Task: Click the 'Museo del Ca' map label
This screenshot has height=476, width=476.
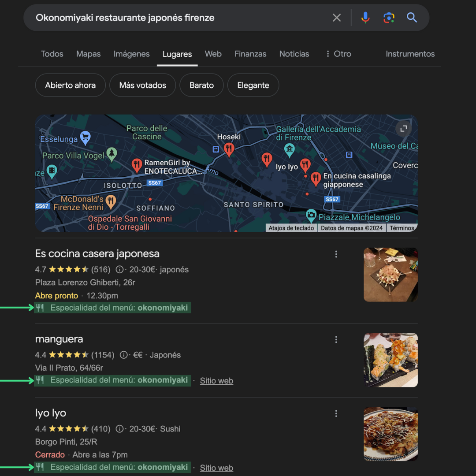Action: (x=394, y=146)
